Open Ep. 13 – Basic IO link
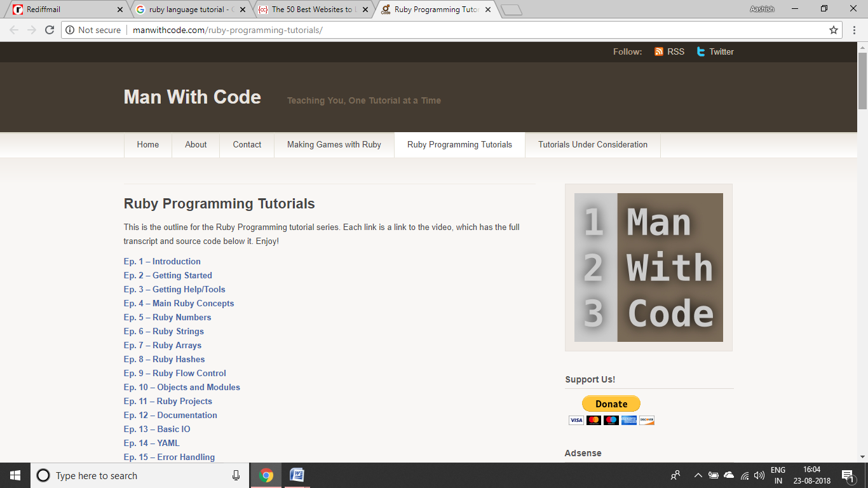The width and height of the screenshot is (868, 488). (x=157, y=429)
